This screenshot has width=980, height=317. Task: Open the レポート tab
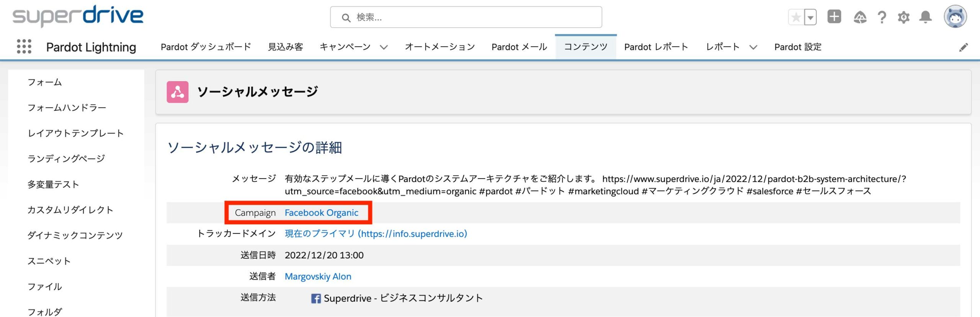(x=723, y=47)
